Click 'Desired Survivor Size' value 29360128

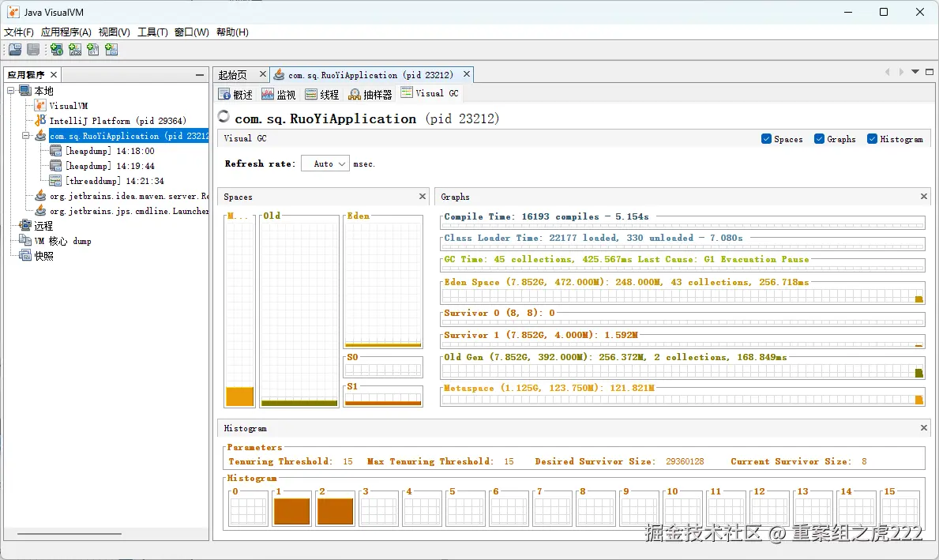click(685, 462)
